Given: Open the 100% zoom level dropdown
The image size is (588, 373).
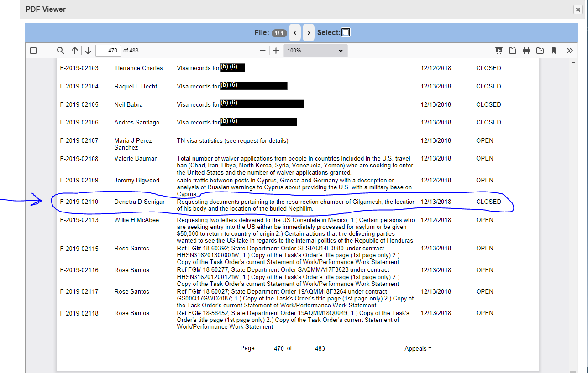Looking at the screenshot, I should coord(315,51).
